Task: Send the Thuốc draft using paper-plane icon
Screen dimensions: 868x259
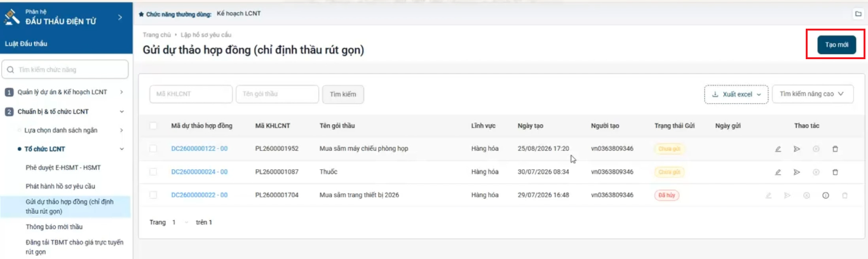Action: (797, 172)
